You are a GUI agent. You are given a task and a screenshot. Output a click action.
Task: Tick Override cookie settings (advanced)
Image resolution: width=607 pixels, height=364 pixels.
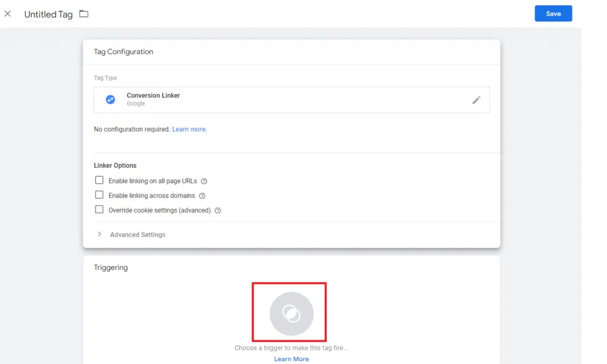point(100,210)
